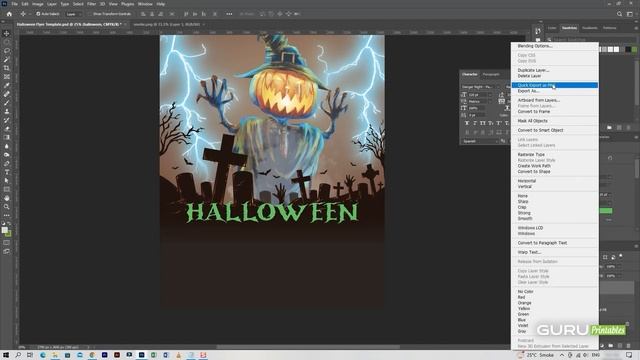
Task: Select the Lasso tool
Action: (7, 51)
